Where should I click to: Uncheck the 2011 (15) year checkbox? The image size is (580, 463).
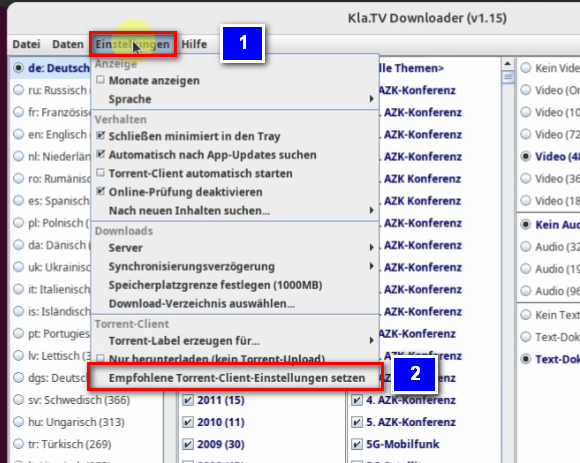pos(188,400)
